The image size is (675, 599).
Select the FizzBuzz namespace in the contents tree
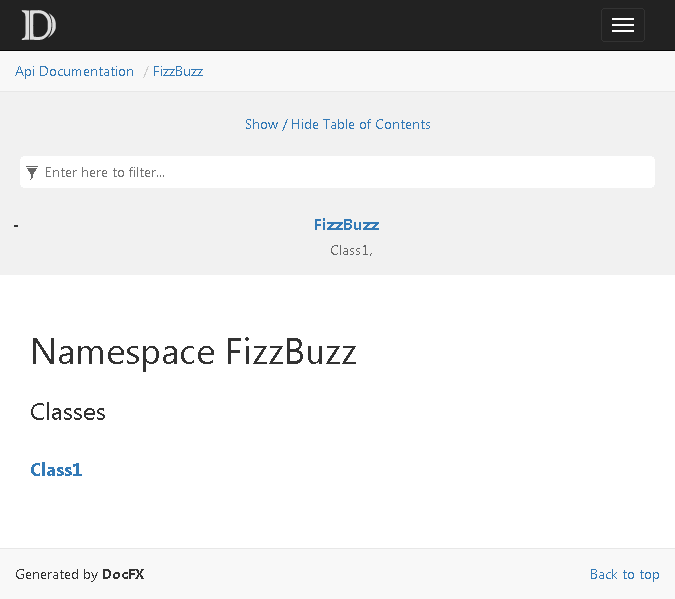[346, 225]
